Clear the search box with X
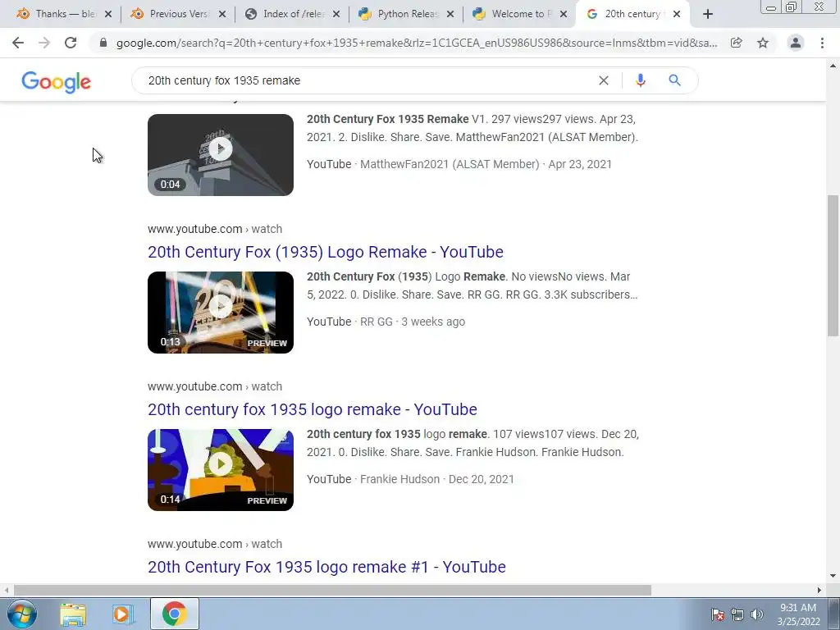 point(603,80)
